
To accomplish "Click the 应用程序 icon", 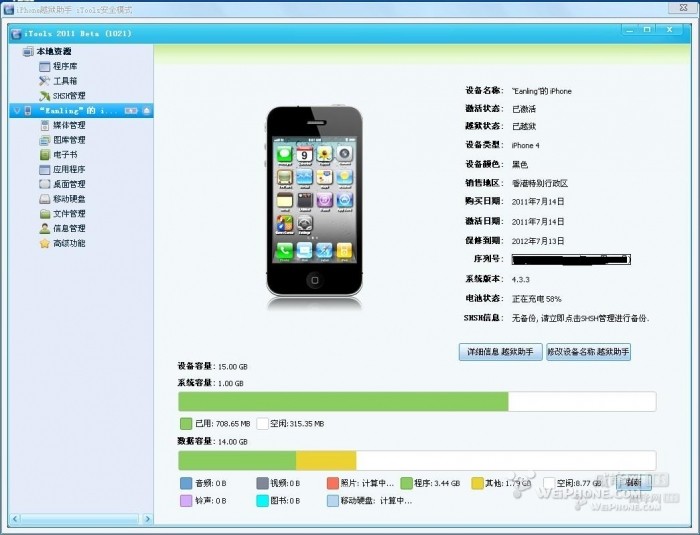I will tap(45, 170).
